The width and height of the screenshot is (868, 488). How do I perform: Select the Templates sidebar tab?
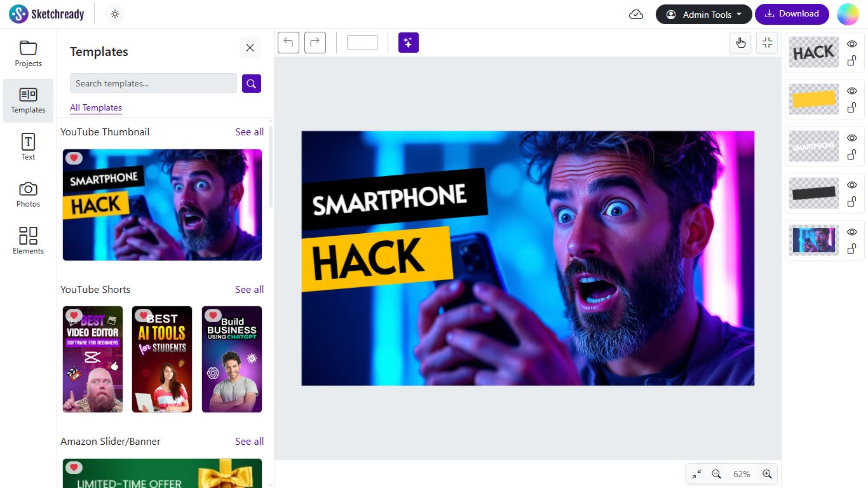[29, 100]
